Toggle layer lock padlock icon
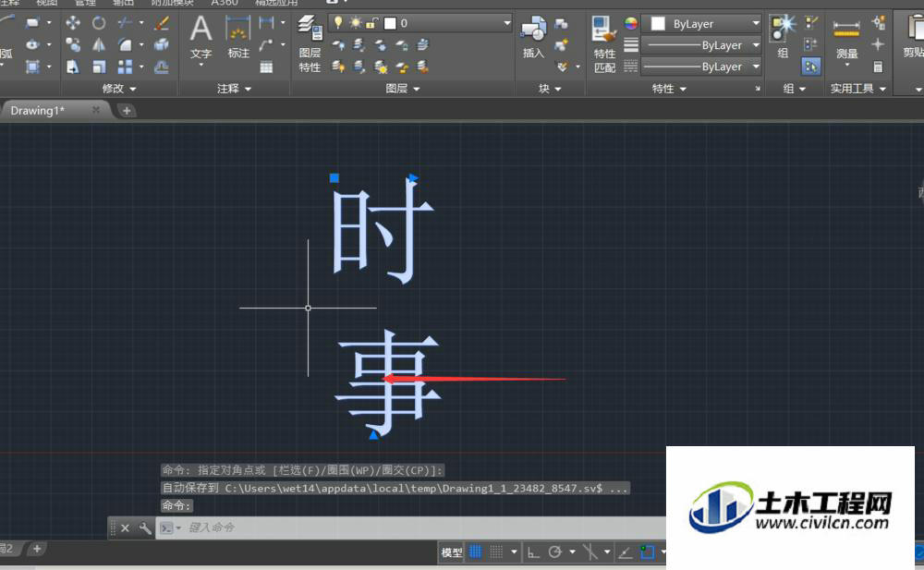 coord(371,23)
